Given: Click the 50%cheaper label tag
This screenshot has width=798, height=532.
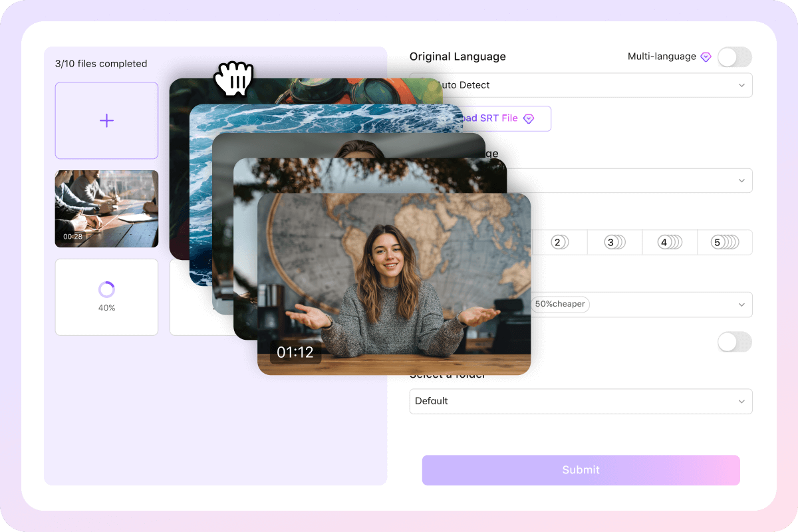Looking at the screenshot, I should [x=560, y=304].
